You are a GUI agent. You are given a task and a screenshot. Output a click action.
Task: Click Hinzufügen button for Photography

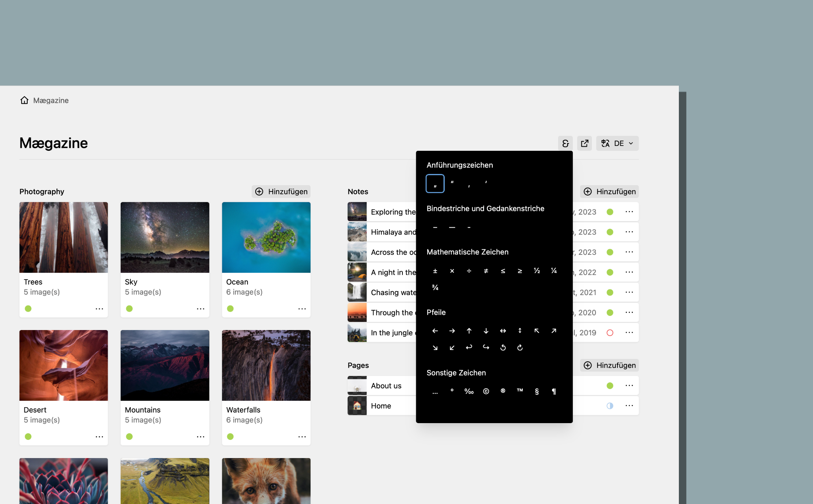point(281,191)
